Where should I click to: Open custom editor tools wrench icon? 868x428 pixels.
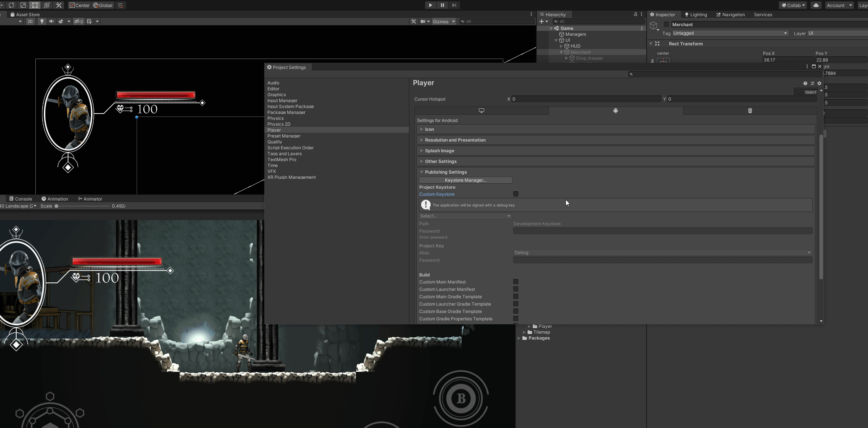pos(59,5)
